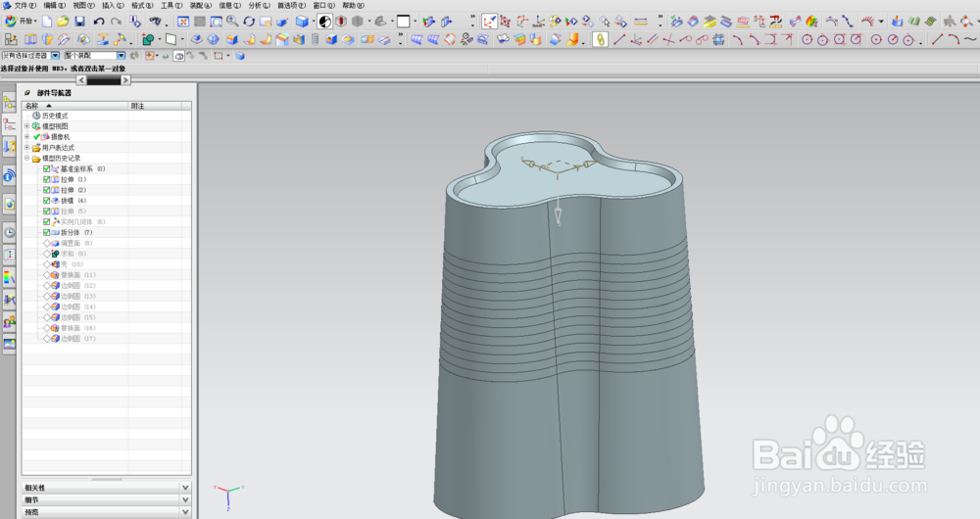The height and width of the screenshot is (519, 980).
Task: Click the left scroll arrow above navigator
Action: point(81,80)
